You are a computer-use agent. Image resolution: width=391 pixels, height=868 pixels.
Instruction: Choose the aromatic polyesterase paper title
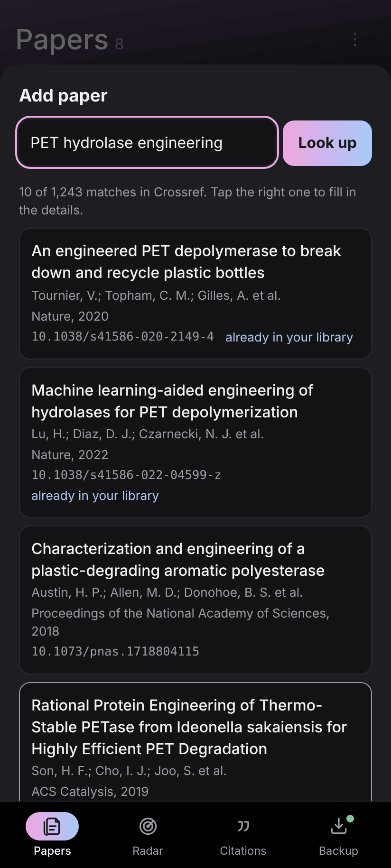[x=178, y=560]
